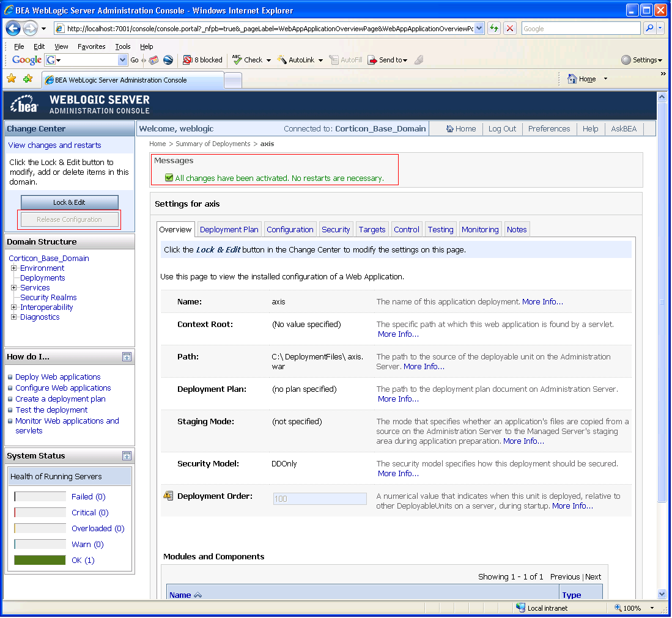
Task: Stop loading with the red X icon
Action: pyautogui.click(x=510, y=28)
